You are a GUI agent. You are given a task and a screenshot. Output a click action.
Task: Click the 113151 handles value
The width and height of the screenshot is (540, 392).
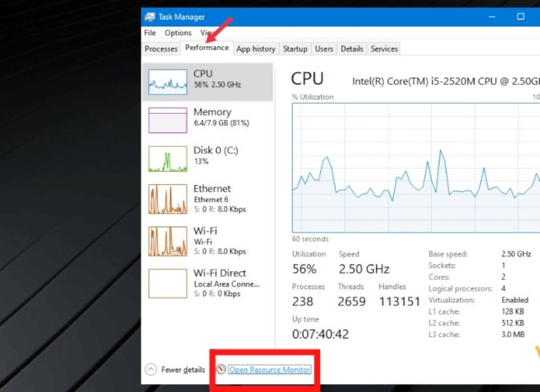400,302
